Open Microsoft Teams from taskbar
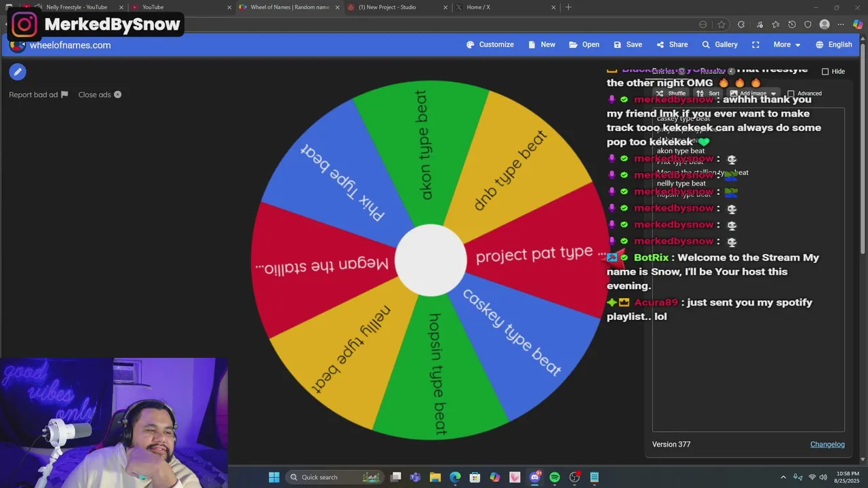This screenshot has height=488, width=868. (416, 477)
